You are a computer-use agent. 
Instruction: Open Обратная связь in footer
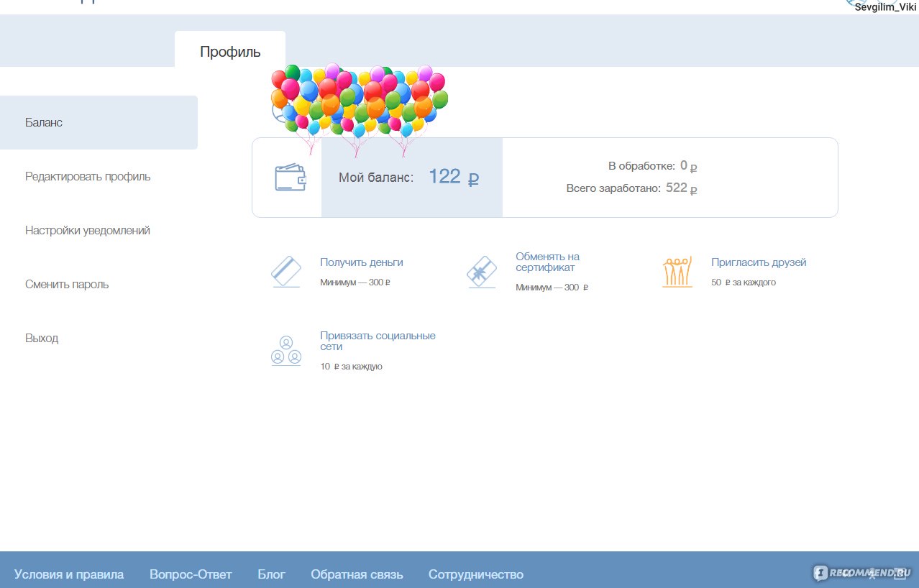357,574
